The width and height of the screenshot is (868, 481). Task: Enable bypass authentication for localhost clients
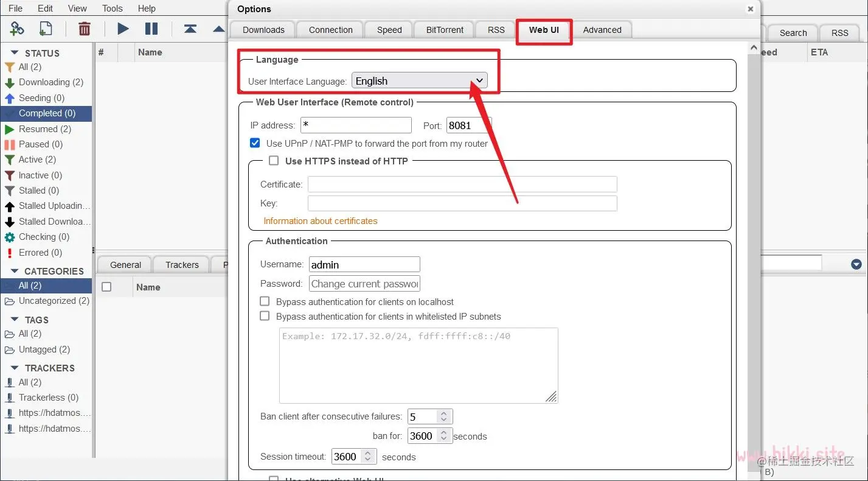[x=265, y=301]
